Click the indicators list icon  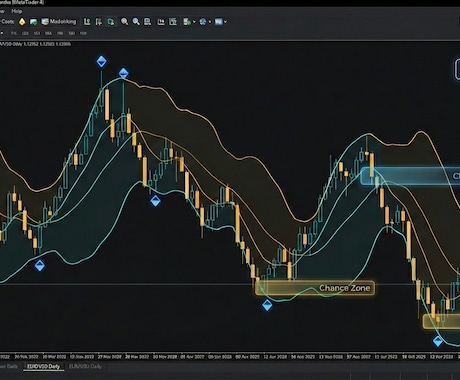click(187, 22)
